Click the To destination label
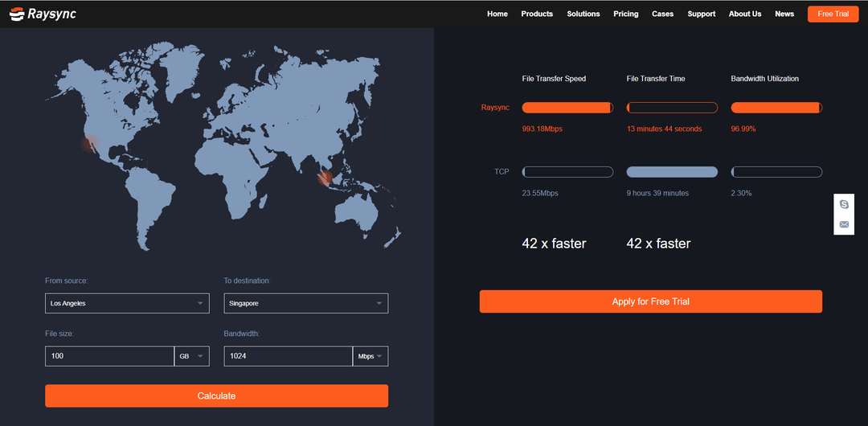Viewport: 868px width, 426px height. pos(247,281)
